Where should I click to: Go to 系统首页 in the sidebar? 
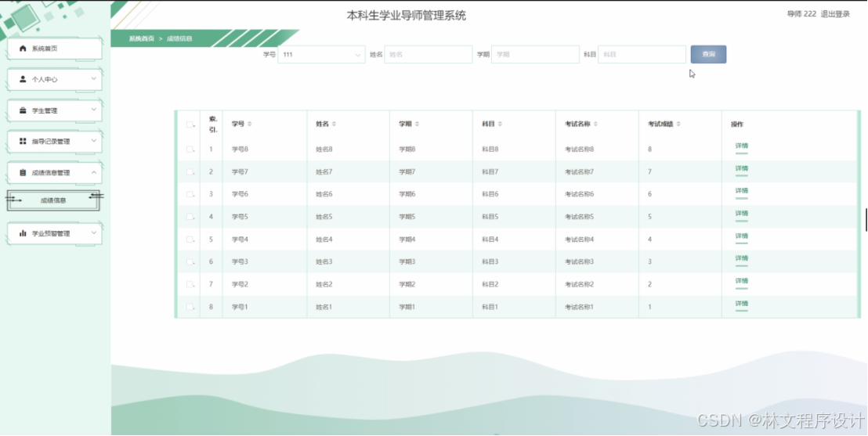(54, 49)
